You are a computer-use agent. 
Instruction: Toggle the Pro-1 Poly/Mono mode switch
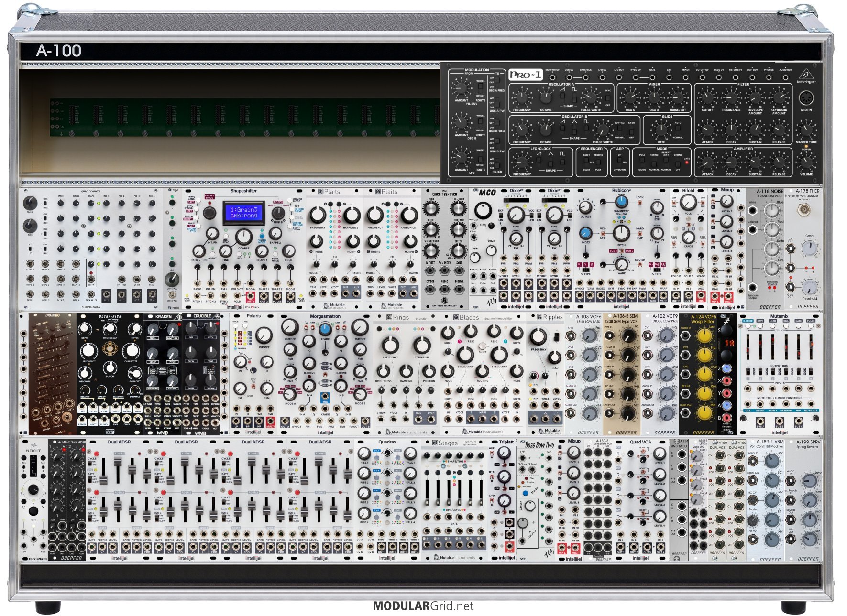point(642,162)
